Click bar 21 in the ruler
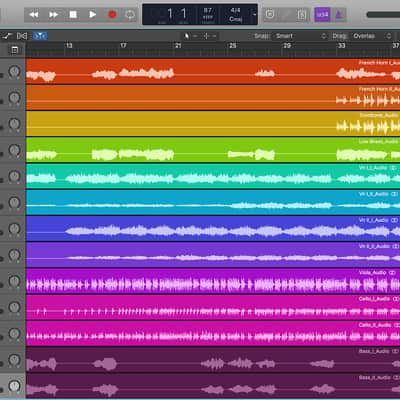Screen dimensions: 400x400 coord(178,46)
